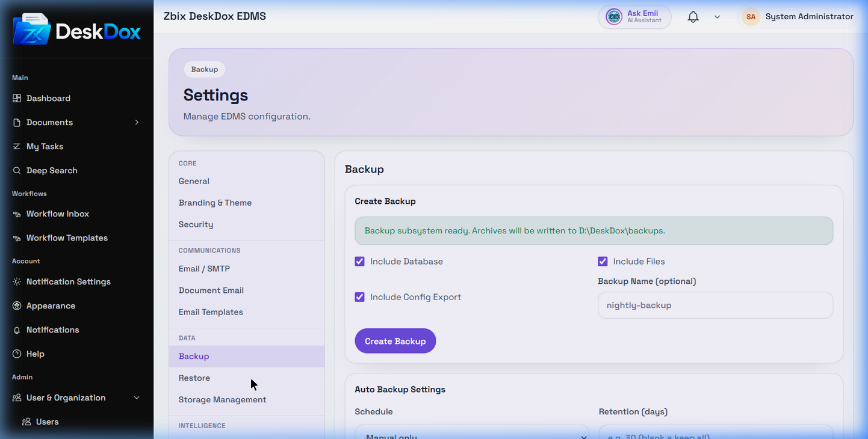Click the Workflow Inbox icon
This screenshot has width=868, height=439.
pos(17,213)
